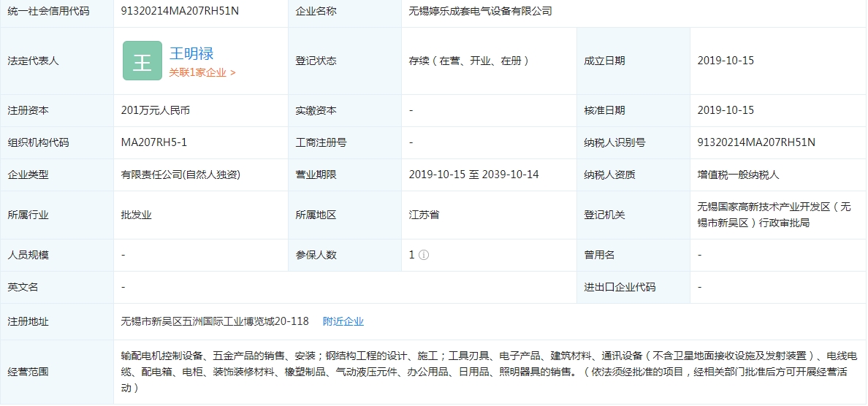The width and height of the screenshot is (868, 406).
Task: Click the organization code MA207RH5-1
Action: (x=154, y=142)
